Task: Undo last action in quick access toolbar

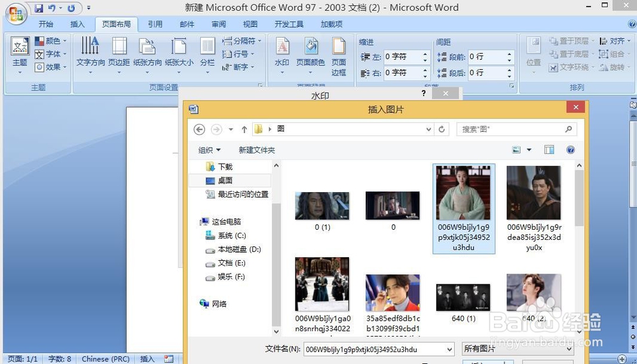Action: [x=52, y=8]
